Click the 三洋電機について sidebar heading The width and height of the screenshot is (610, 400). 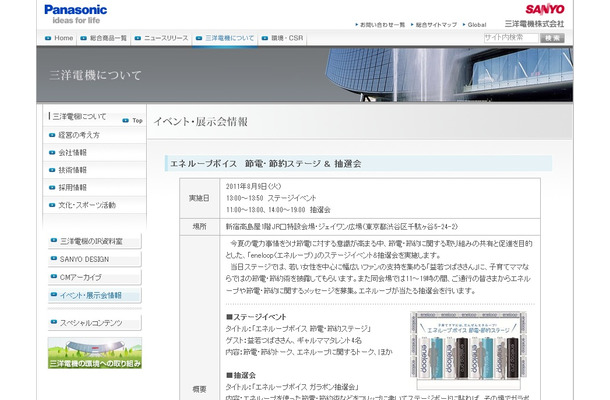click(79, 116)
